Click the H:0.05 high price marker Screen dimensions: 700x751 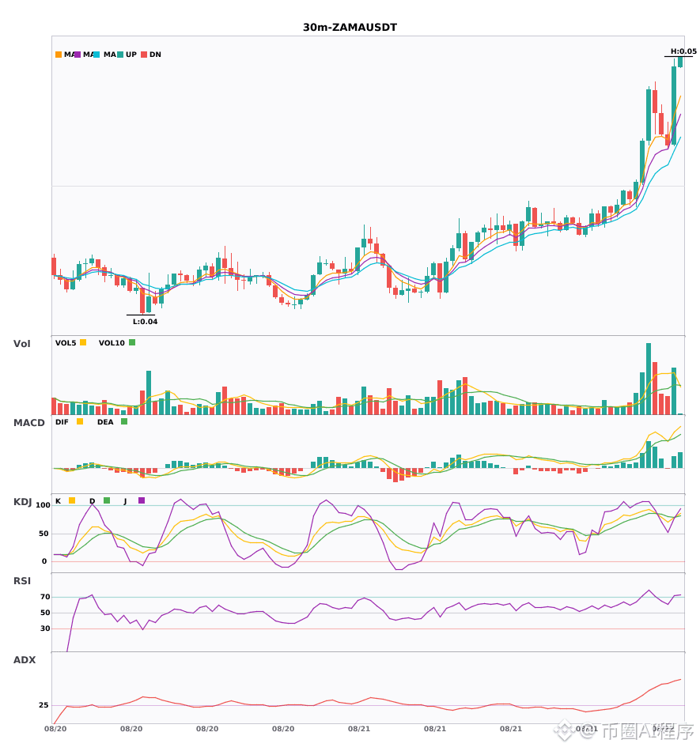[x=683, y=51]
